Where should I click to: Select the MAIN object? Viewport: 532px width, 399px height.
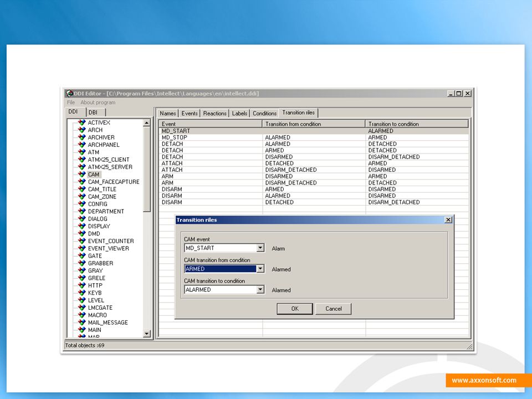coord(95,330)
